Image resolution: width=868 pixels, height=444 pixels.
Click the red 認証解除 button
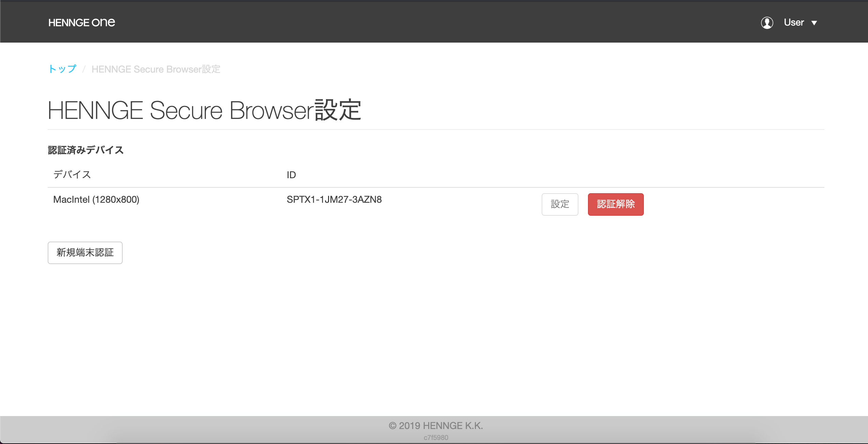click(x=616, y=204)
